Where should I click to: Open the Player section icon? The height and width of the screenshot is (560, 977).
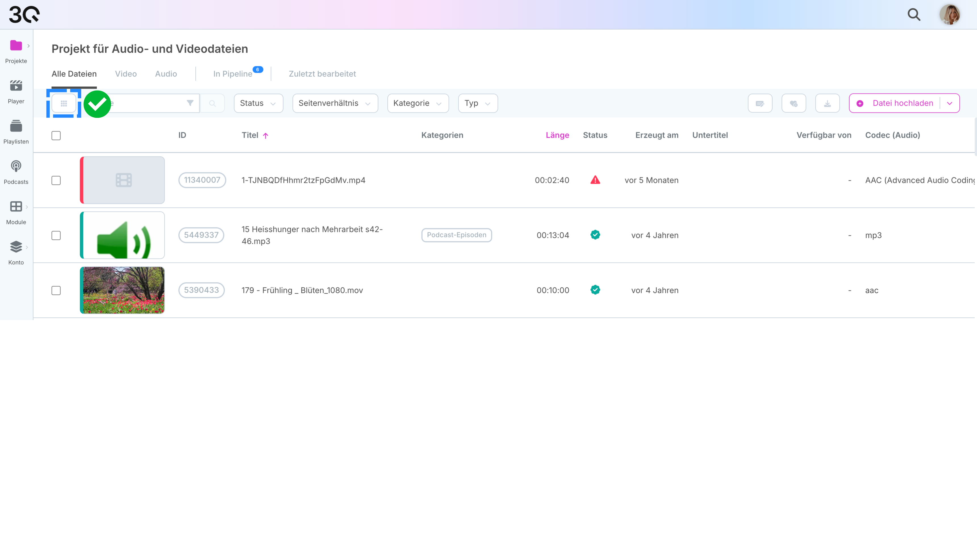[16, 86]
